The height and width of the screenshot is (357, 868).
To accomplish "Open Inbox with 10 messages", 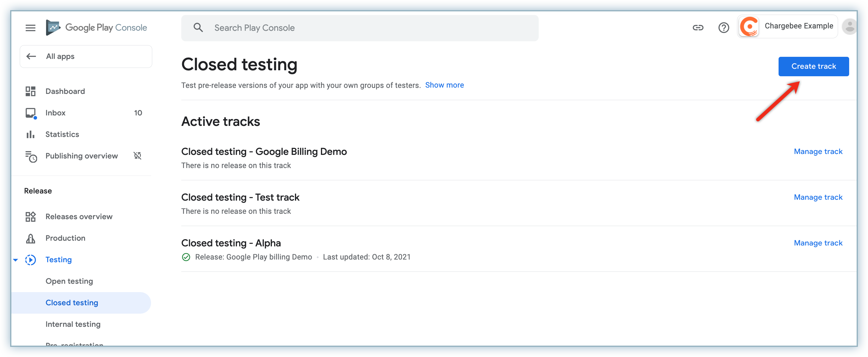I will pos(56,113).
